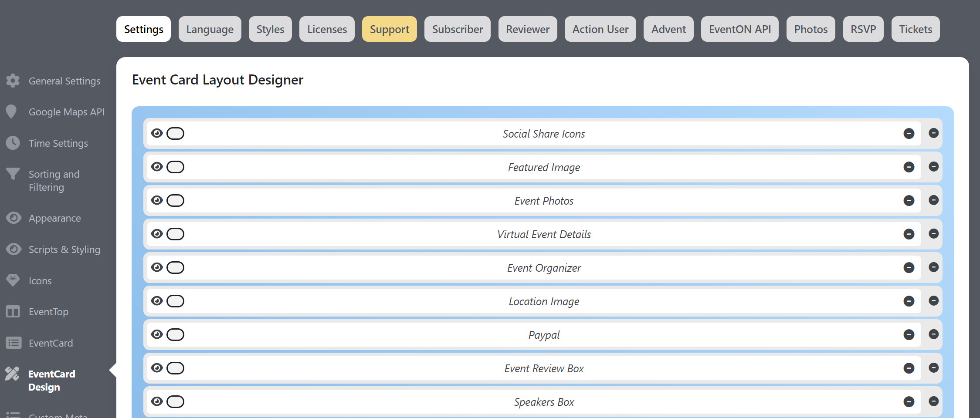Open Time Settings section
Viewport: 980px width, 418px height.
pyautogui.click(x=58, y=143)
